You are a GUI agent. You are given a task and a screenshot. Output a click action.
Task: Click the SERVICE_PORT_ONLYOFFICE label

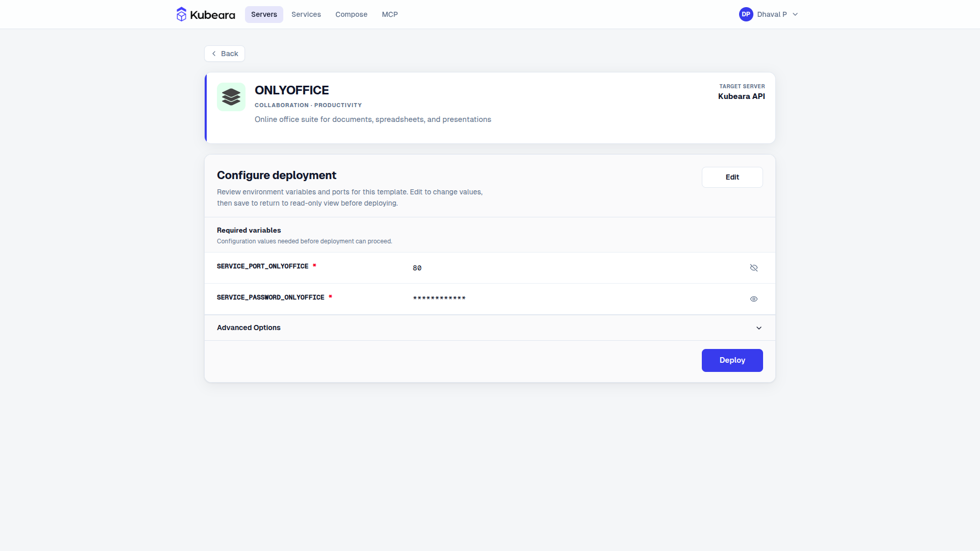[x=262, y=266]
